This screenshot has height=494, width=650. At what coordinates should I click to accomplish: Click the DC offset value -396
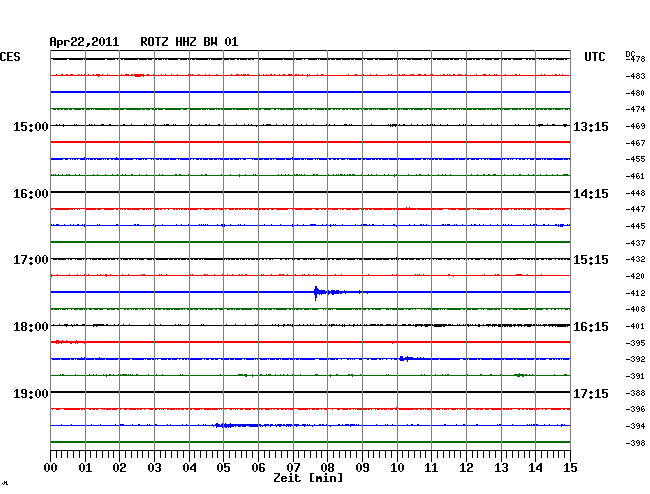coord(635,409)
